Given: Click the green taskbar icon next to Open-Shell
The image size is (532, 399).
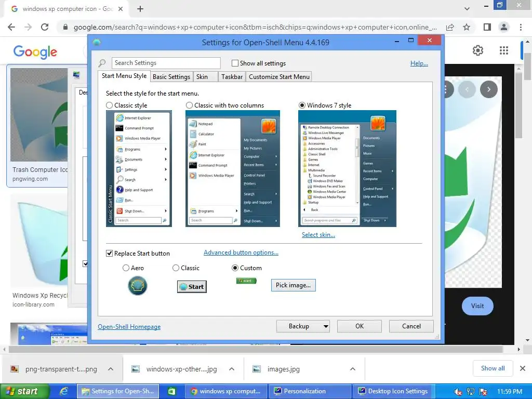Looking at the screenshot, I should tap(171, 391).
